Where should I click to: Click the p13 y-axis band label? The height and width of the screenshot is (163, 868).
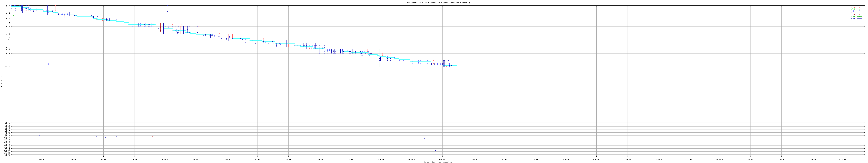pyautogui.click(x=8, y=6)
